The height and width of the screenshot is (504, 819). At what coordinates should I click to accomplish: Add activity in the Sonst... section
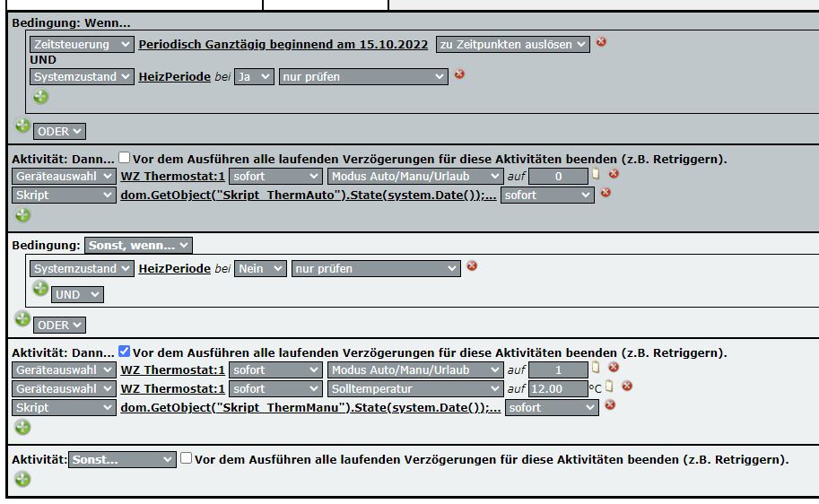(22, 478)
